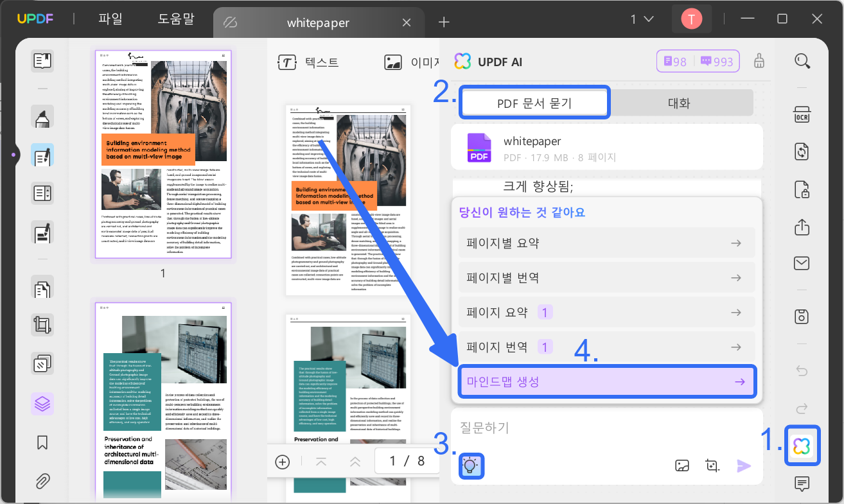This screenshot has height=504, width=844.
Task: Select the Edit PDF tool in left sidebar
Action: pos(42,155)
